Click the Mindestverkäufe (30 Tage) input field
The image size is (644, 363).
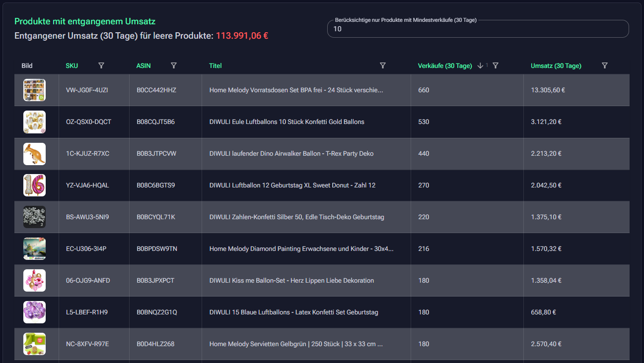coord(478,29)
